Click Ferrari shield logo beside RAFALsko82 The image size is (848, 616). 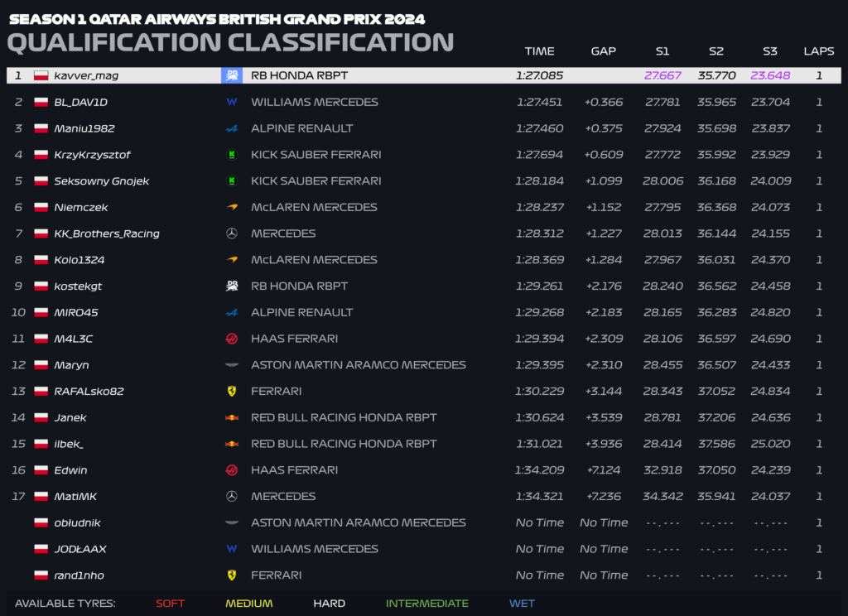click(x=232, y=391)
